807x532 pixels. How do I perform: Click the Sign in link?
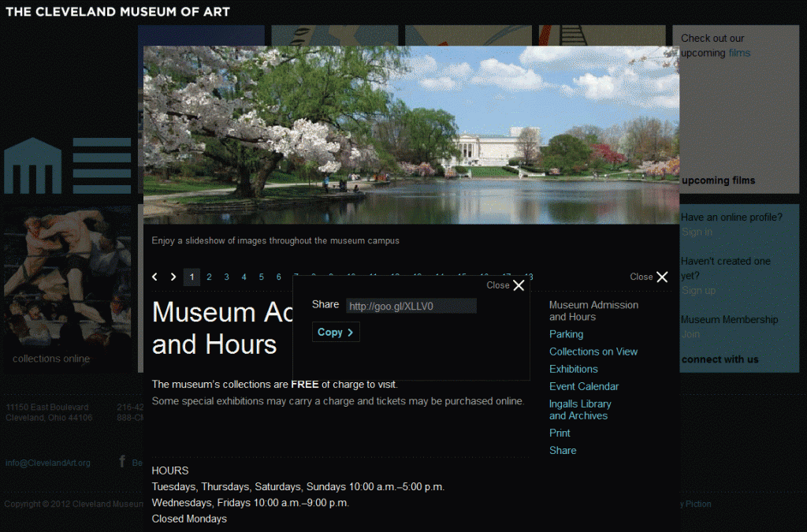(697, 232)
